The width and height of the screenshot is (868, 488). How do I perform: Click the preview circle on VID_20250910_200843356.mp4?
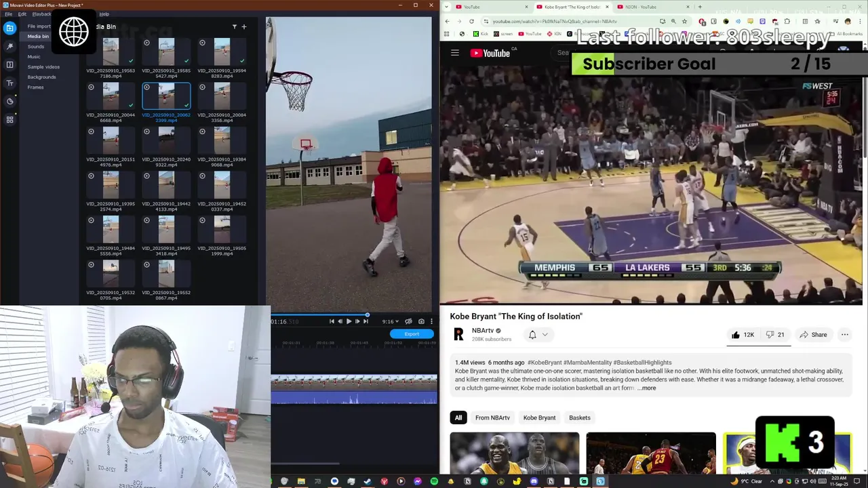pyautogui.click(x=202, y=87)
